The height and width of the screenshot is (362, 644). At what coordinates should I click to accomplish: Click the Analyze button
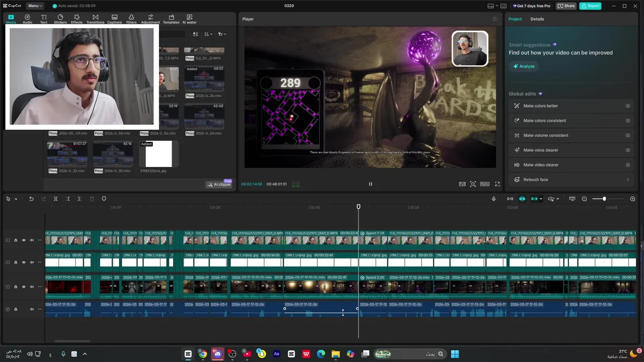pos(524,66)
